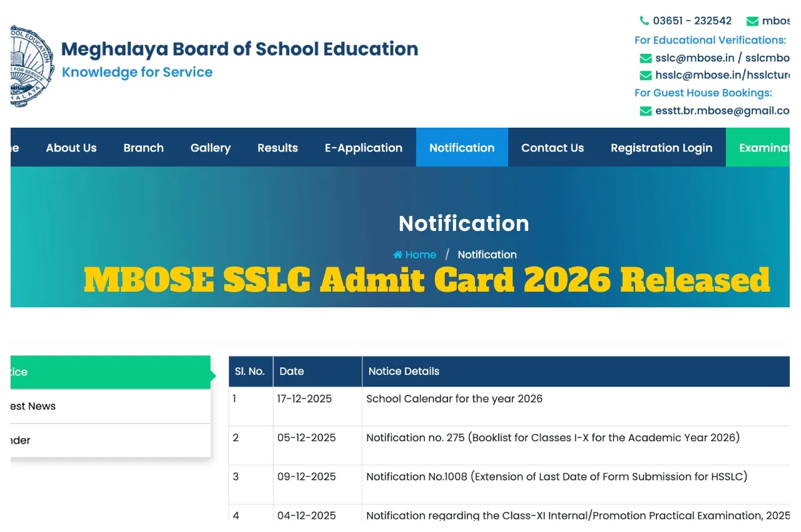This screenshot has width=801, height=532.
Task: Click the envelope icon beside hsslc@mbose.in
Action: point(645,75)
